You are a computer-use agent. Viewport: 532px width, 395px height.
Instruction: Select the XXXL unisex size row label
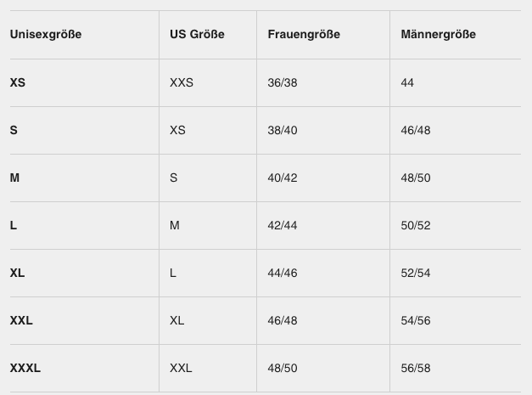(25, 369)
